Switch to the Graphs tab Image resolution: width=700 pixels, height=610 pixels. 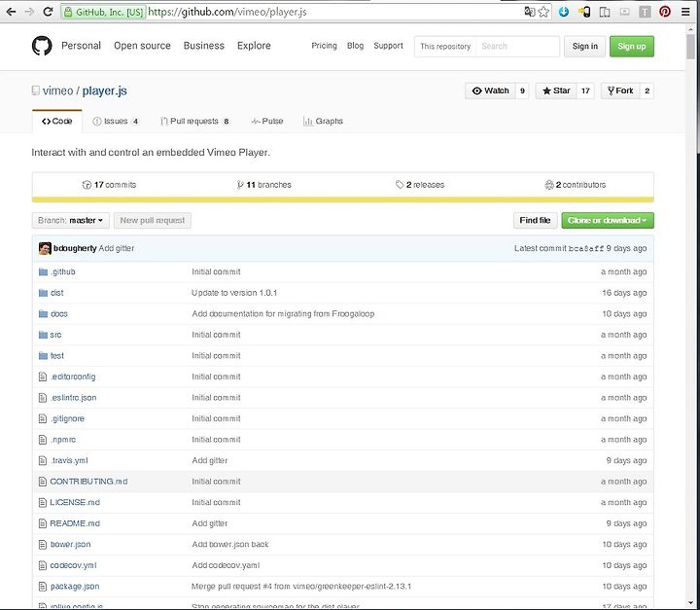(323, 121)
